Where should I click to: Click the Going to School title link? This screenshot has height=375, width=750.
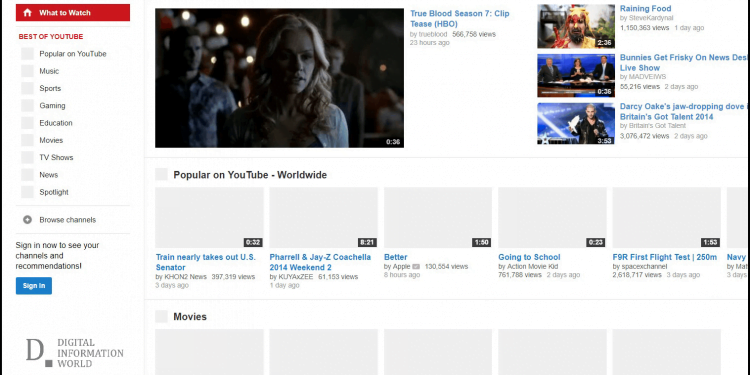click(x=529, y=257)
